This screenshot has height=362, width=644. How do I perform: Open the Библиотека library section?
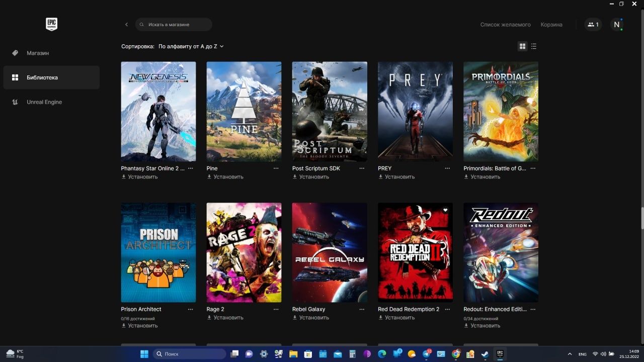coord(51,77)
